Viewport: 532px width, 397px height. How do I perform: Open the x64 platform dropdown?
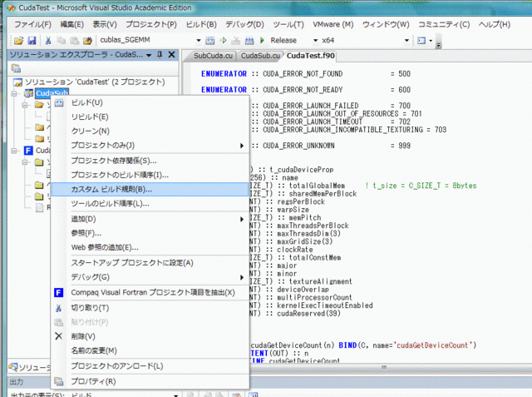click(x=406, y=41)
